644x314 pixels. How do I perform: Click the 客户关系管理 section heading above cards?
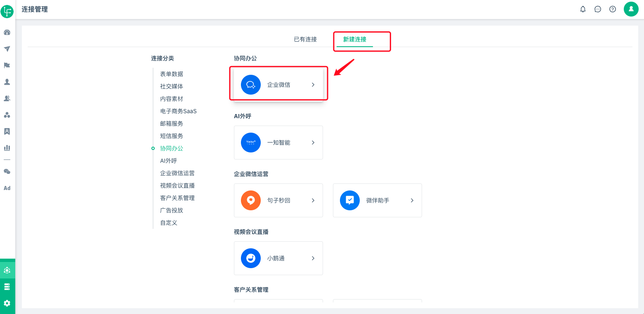[x=251, y=290]
